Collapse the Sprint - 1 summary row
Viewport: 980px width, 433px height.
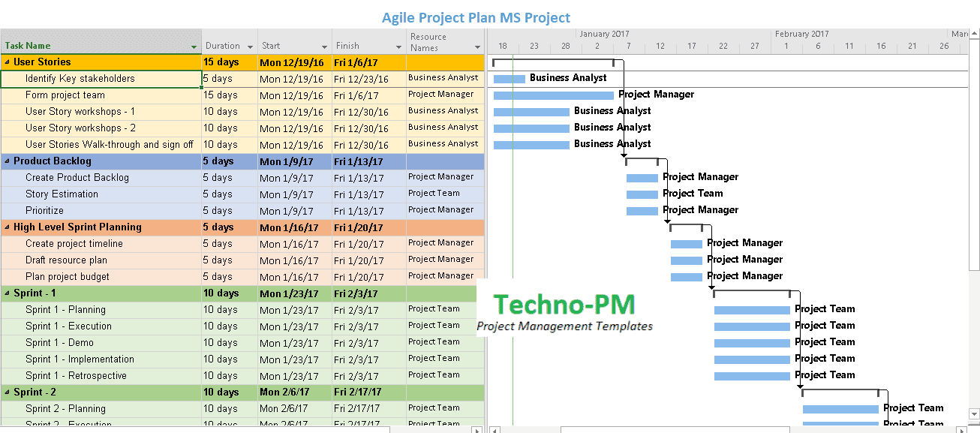pyautogui.click(x=8, y=293)
